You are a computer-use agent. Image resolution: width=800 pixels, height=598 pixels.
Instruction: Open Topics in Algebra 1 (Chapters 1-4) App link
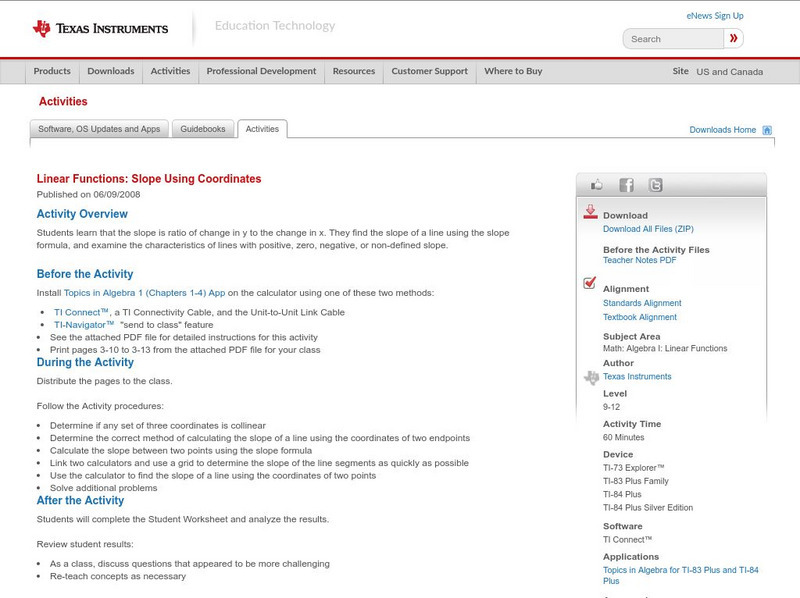click(144, 293)
